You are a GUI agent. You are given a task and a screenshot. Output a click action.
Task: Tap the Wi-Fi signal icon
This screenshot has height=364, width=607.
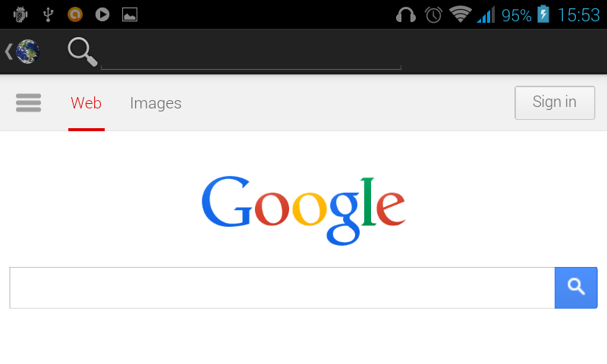tap(461, 14)
